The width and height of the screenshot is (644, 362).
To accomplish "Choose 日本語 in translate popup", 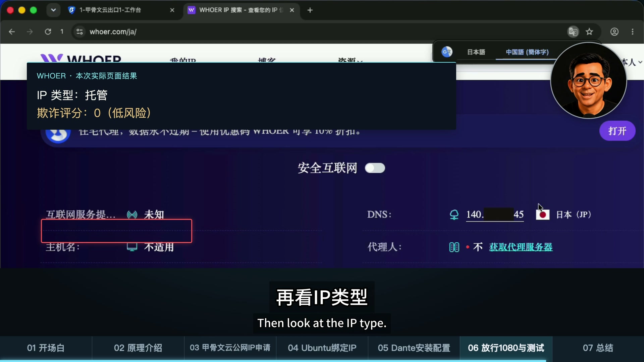I will 476,52.
